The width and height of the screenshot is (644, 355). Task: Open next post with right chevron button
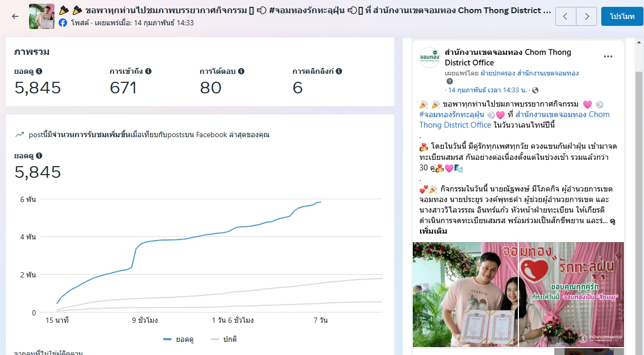586,16
